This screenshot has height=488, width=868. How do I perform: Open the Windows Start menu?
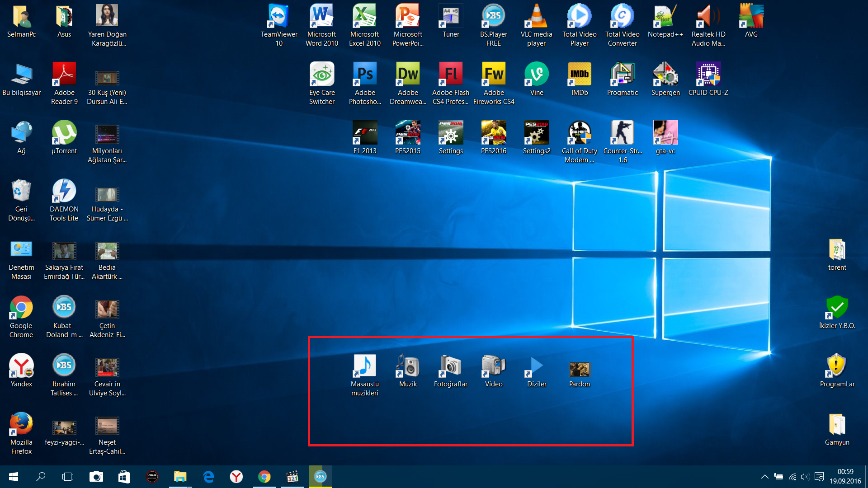coord(14,477)
